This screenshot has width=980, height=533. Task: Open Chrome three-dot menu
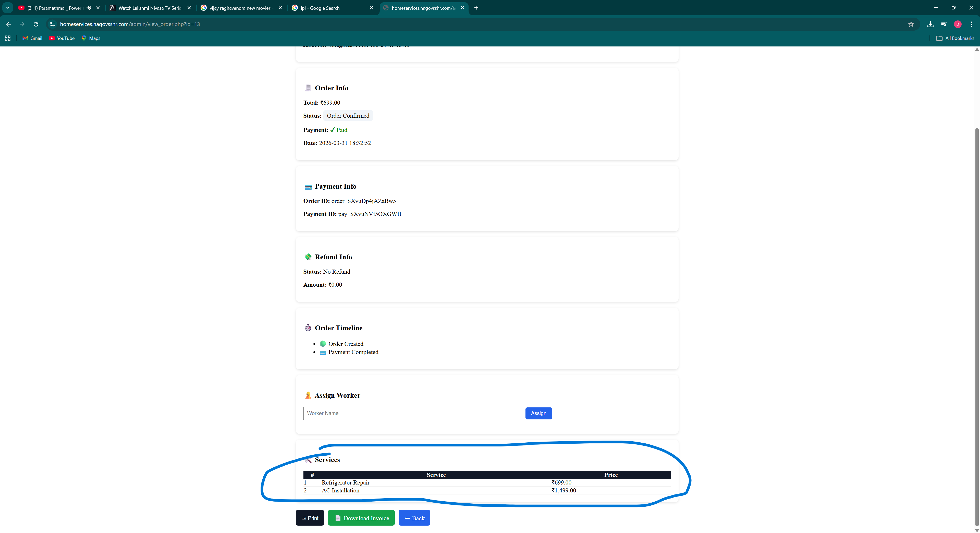coord(971,24)
